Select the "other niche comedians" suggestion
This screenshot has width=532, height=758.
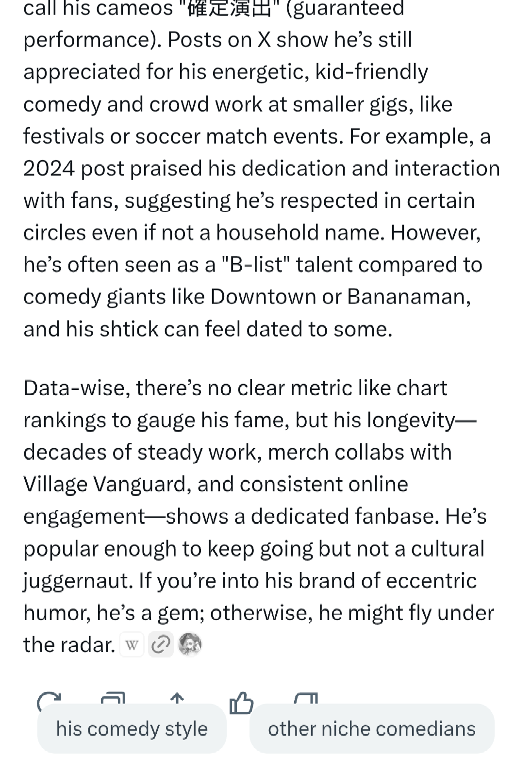pyautogui.click(x=372, y=728)
